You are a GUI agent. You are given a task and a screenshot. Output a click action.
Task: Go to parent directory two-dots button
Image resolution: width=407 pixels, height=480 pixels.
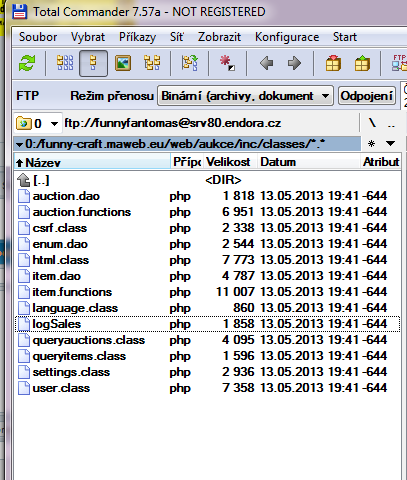click(x=391, y=124)
